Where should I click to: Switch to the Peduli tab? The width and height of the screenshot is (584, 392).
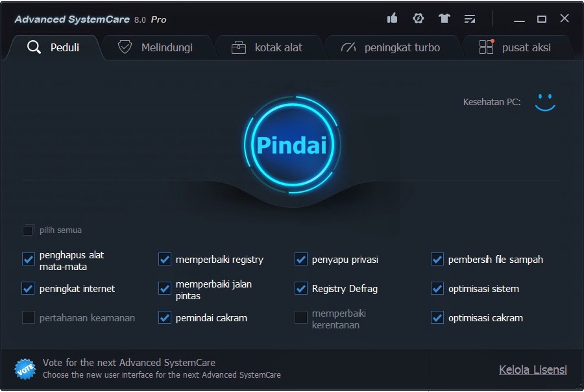click(x=54, y=47)
